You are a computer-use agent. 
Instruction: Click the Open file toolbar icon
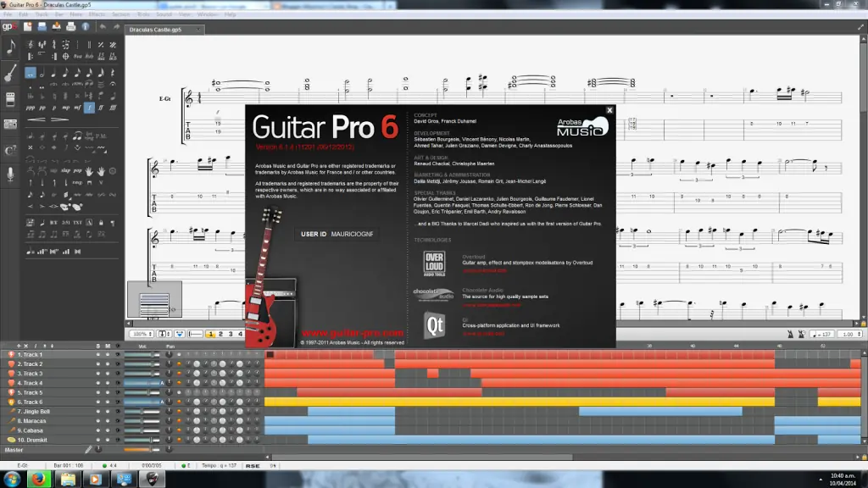[x=42, y=26]
